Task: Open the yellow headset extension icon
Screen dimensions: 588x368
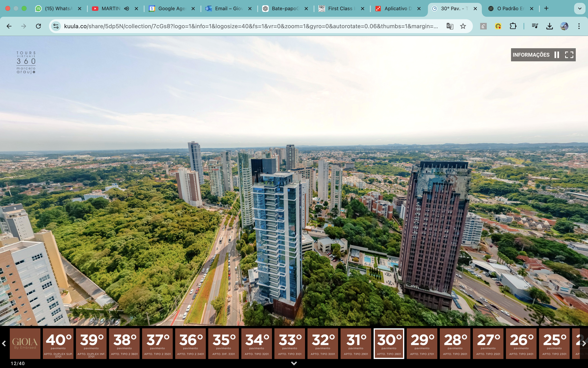Action: point(498,26)
